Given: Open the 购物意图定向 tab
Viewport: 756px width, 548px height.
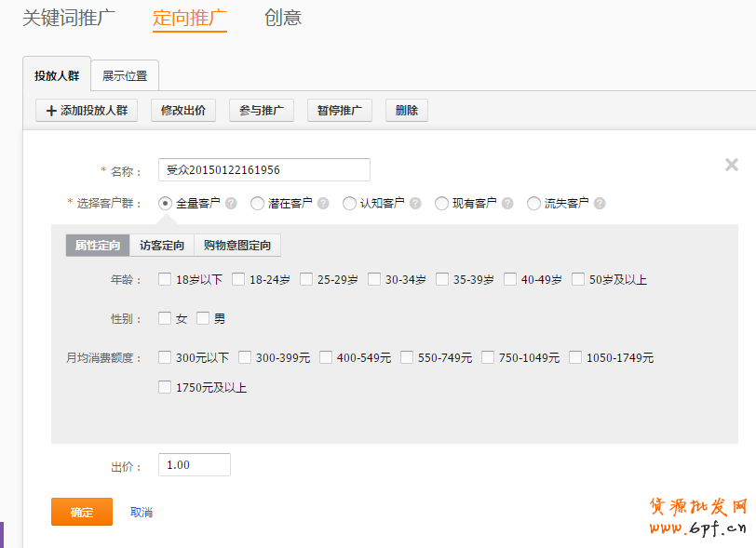Looking at the screenshot, I should tap(237, 246).
